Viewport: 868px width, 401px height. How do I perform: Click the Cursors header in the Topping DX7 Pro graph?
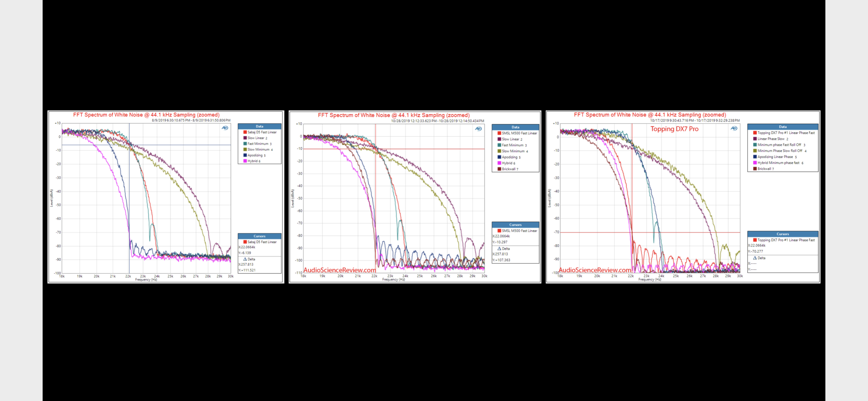[x=783, y=234]
